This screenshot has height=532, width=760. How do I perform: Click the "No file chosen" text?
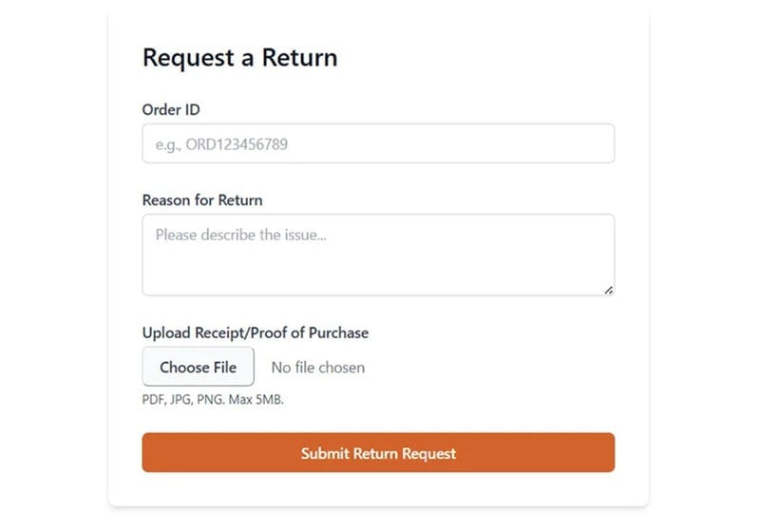[x=317, y=368]
